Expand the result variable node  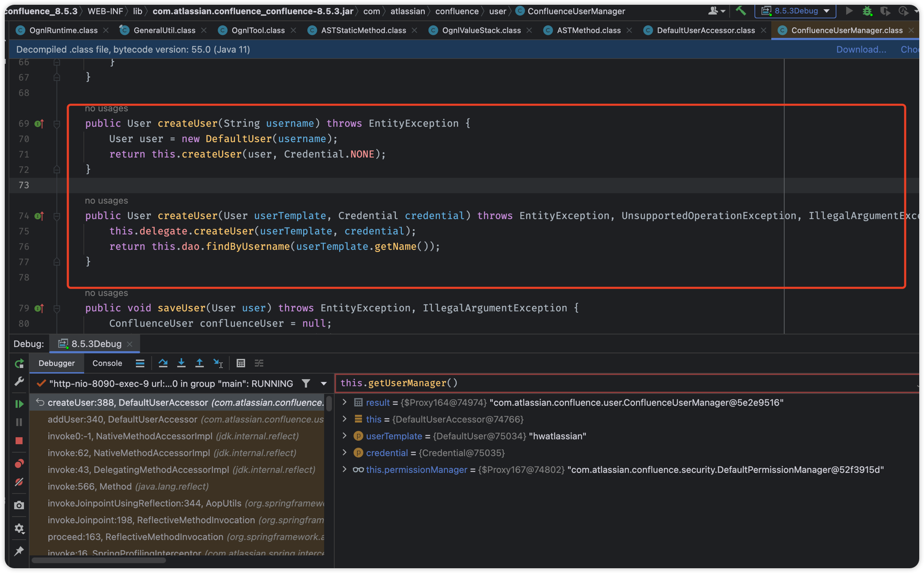point(344,403)
